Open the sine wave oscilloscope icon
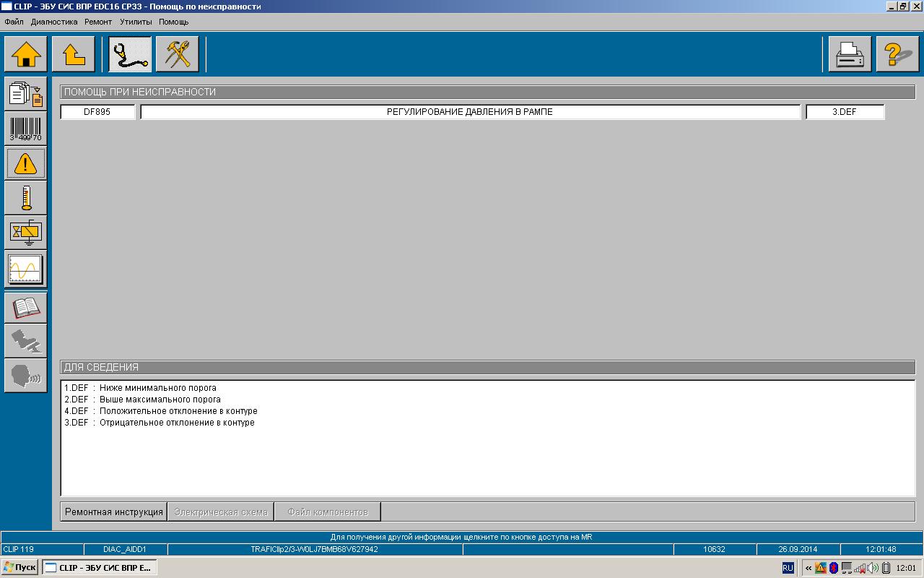The height and width of the screenshot is (578, 924). pos(26,269)
